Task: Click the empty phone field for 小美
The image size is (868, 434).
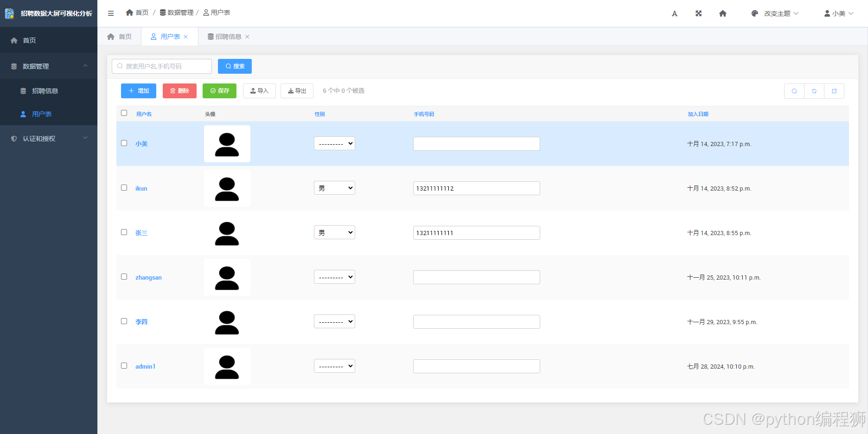Action: pyautogui.click(x=477, y=144)
